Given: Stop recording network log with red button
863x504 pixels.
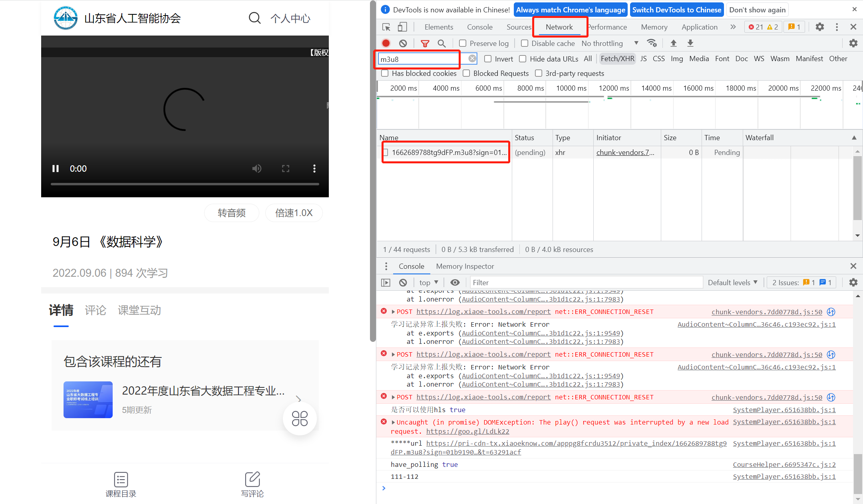Looking at the screenshot, I should pyautogui.click(x=386, y=43).
